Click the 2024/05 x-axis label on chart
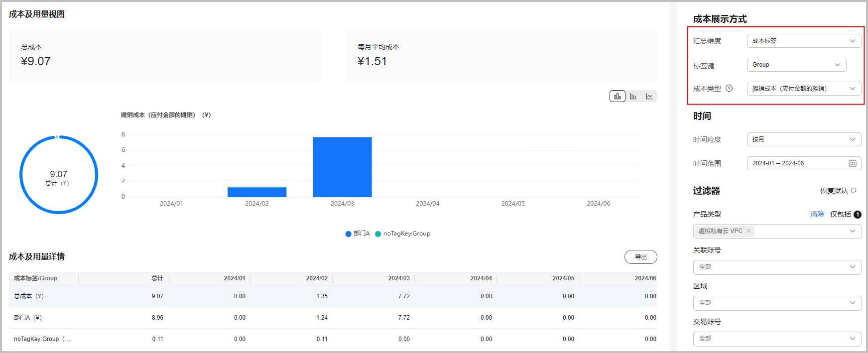 coord(513,204)
